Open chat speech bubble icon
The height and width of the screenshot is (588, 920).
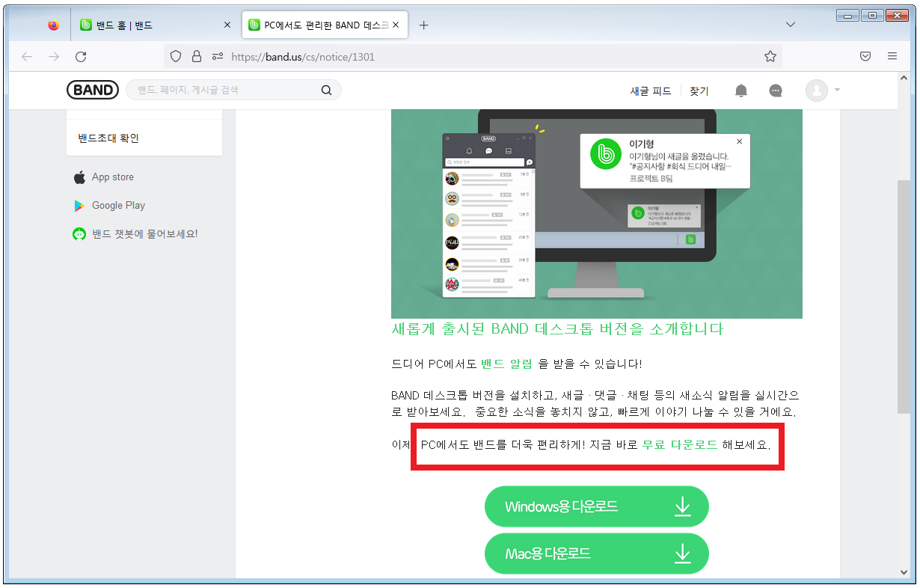point(776,91)
